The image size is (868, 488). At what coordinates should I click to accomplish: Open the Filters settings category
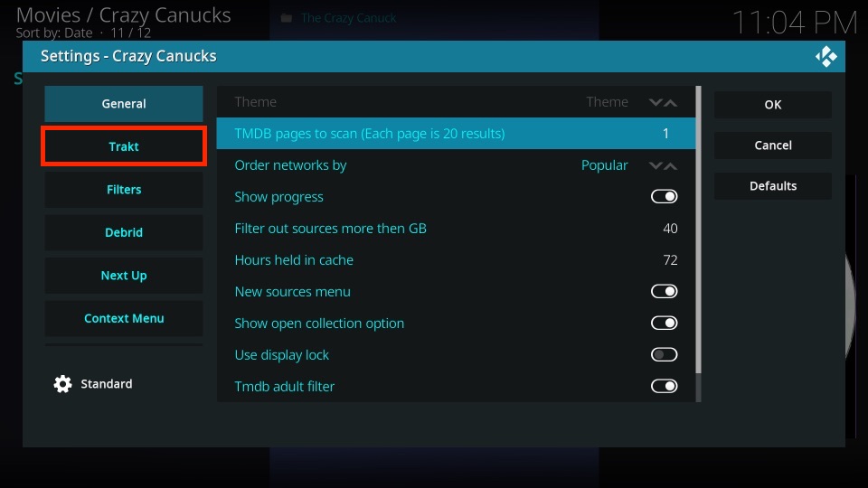click(124, 189)
